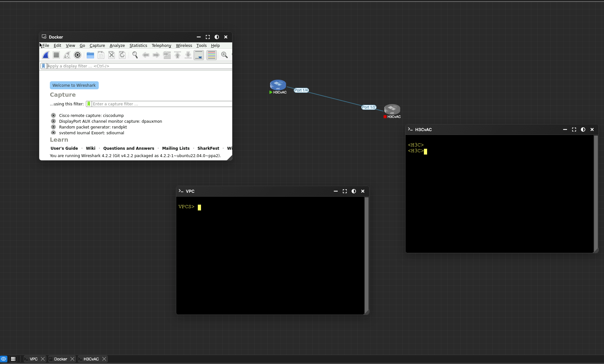Open the View menu
The height and width of the screenshot is (364, 604).
click(70, 45)
